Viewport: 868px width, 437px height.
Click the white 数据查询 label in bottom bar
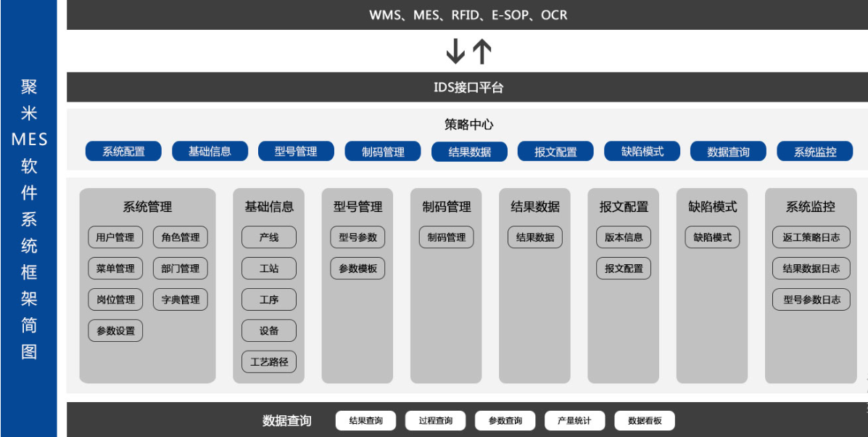pyautogui.click(x=286, y=421)
